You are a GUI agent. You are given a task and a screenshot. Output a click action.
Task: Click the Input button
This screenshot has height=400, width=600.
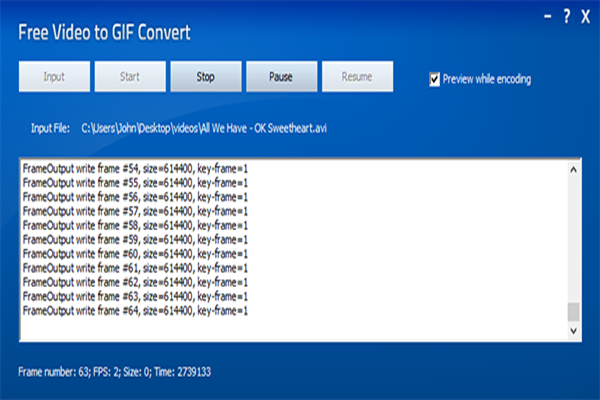click(x=54, y=77)
